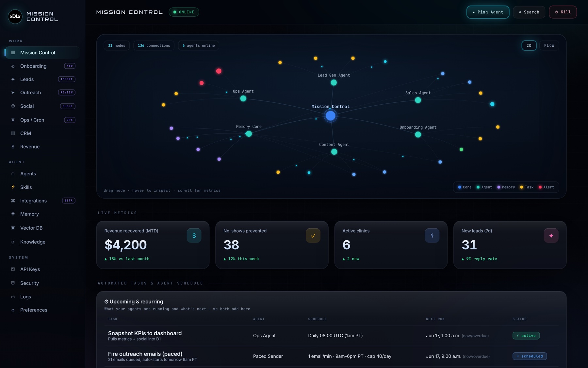Click the scheduled status badge for Fire outreach
The image size is (588, 368).
tap(530, 356)
